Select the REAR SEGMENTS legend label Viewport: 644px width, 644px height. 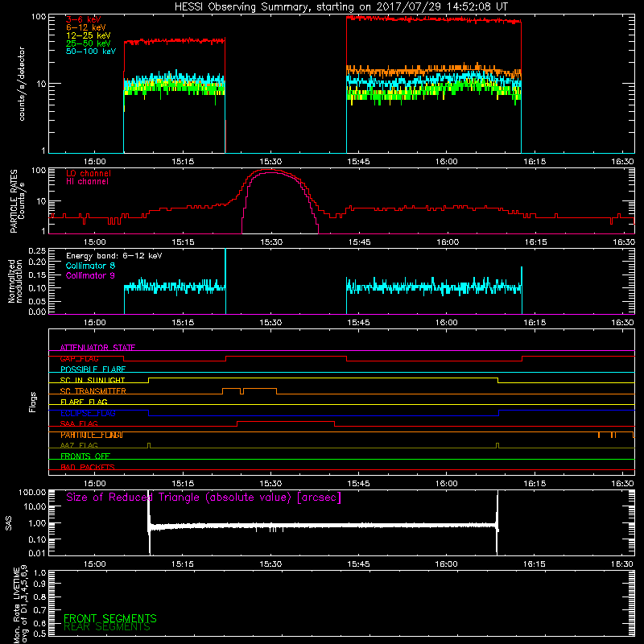[107, 627]
